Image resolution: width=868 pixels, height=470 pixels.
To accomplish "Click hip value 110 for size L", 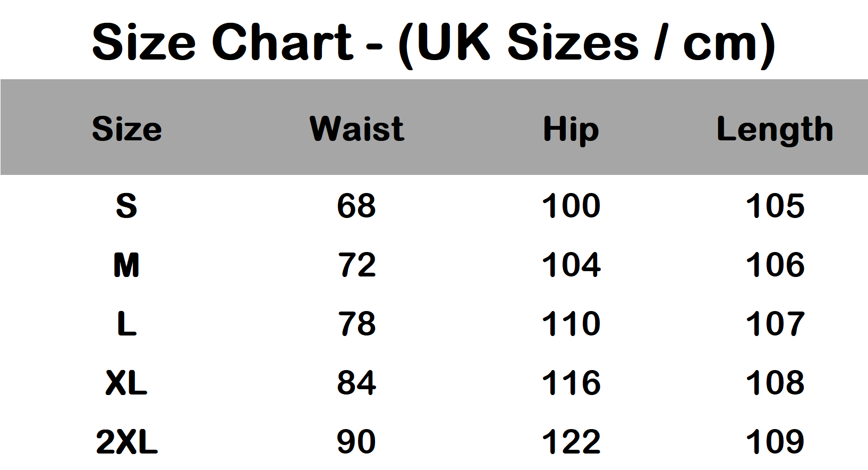I will [x=571, y=324].
